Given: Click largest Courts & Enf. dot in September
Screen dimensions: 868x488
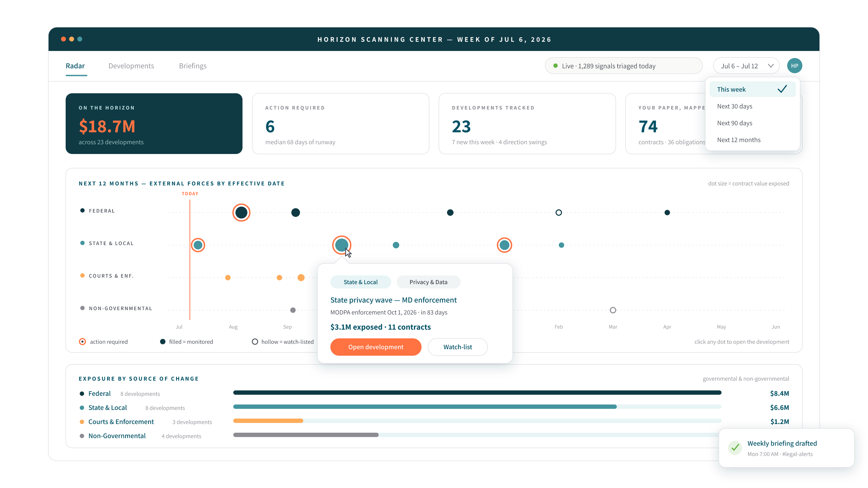Looking at the screenshot, I should (301, 278).
